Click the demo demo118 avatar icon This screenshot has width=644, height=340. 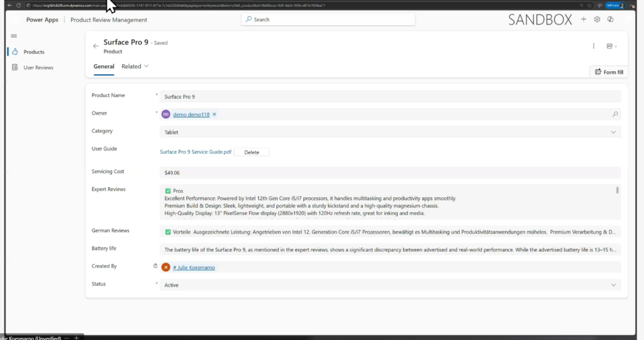coord(166,115)
